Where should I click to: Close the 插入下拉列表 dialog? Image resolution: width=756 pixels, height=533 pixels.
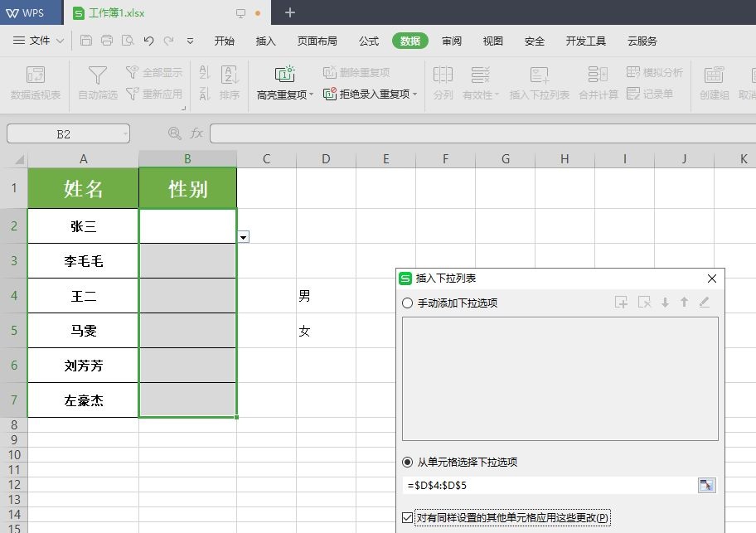tap(711, 279)
